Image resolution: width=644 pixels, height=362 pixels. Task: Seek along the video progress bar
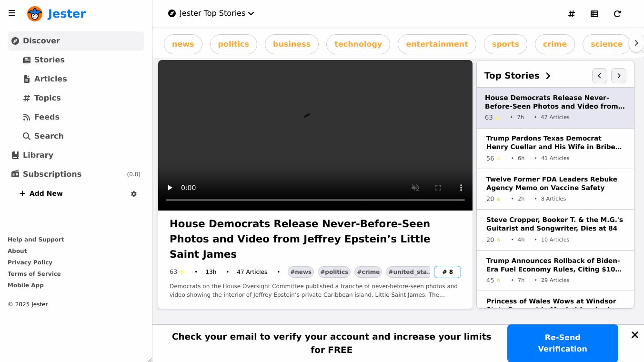315,200
